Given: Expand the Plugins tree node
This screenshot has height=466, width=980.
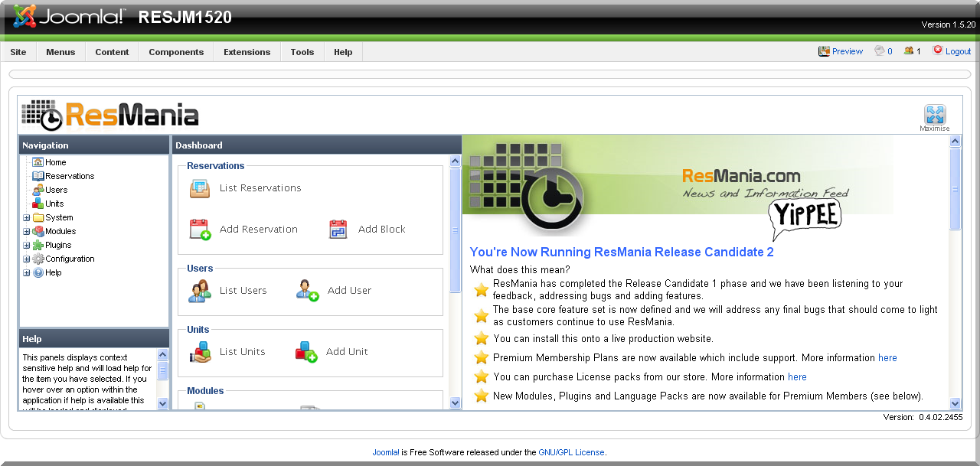Looking at the screenshot, I should click(x=27, y=246).
